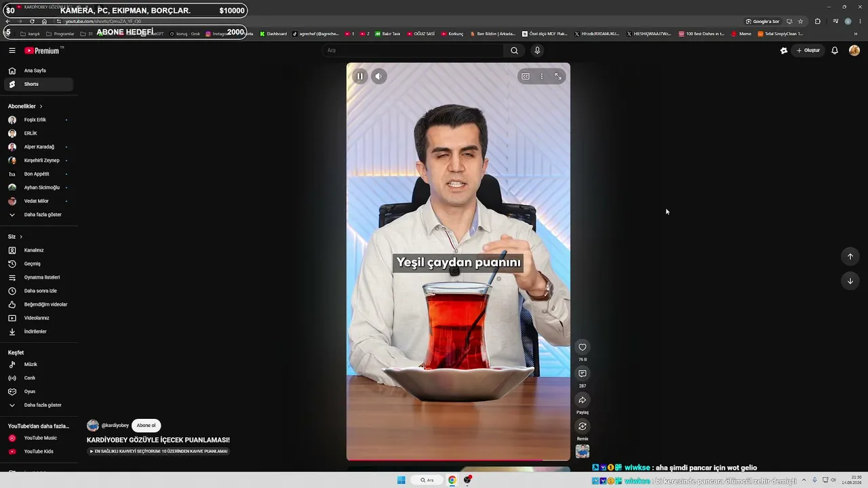Open Chrome from the taskbar
The height and width of the screenshot is (488, 868).
click(x=452, y=481)
